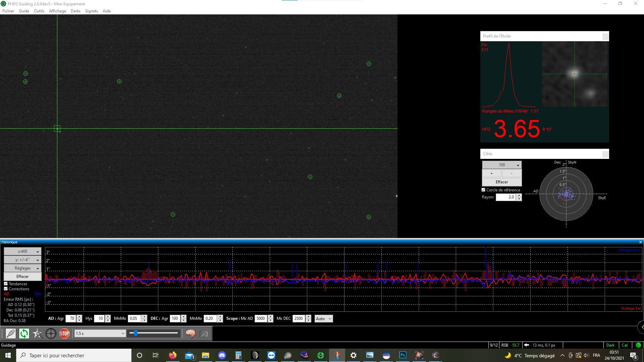644x362 pixels.
Task: Open the Outils menu
Action: (x=39, y=11)
